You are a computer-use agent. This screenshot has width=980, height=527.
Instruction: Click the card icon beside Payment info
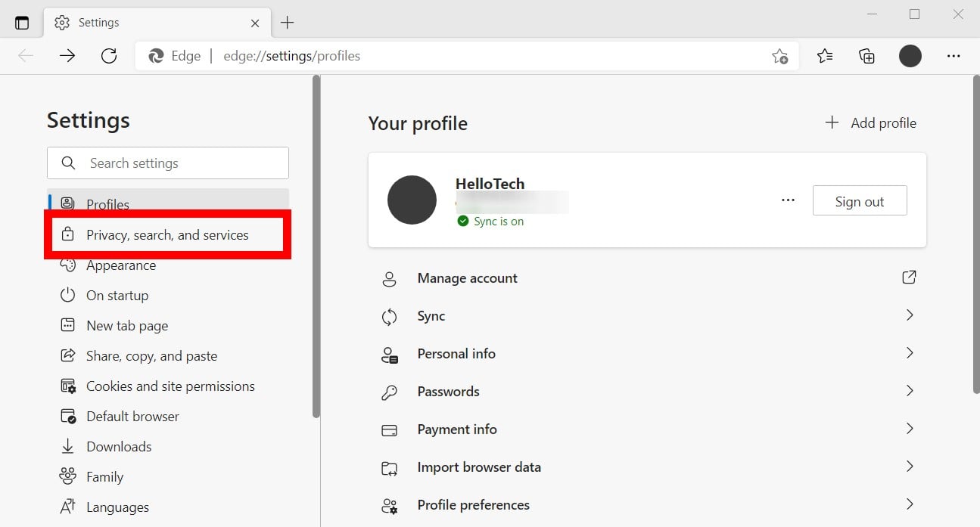click(390, 430)
